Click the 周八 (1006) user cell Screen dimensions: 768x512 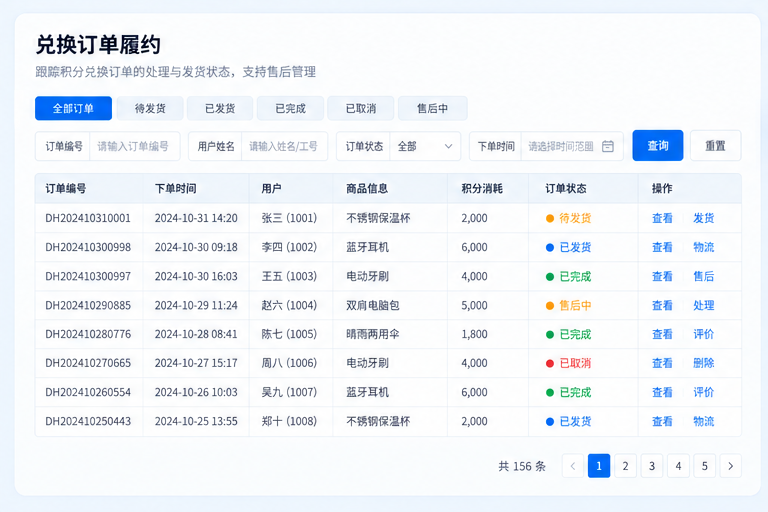click(289, 363)
